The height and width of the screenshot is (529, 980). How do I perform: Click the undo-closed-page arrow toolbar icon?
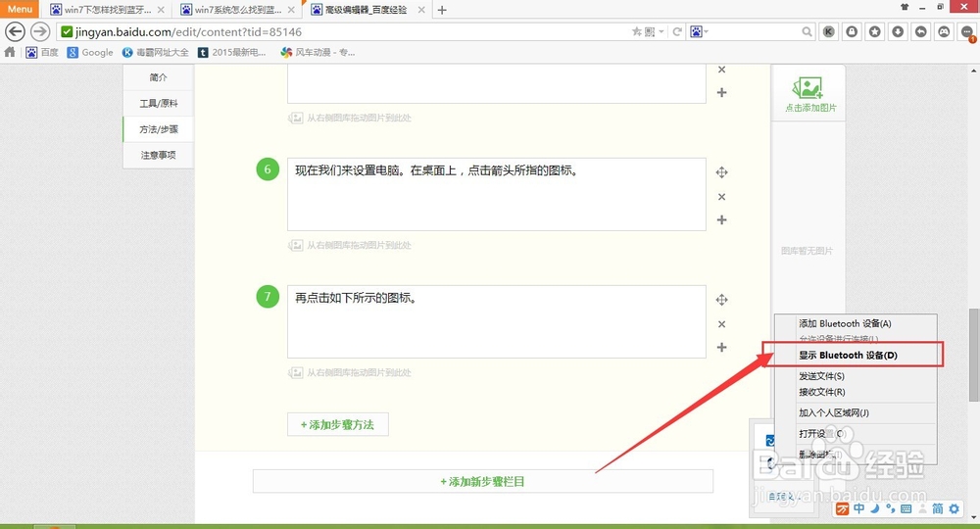920,31
